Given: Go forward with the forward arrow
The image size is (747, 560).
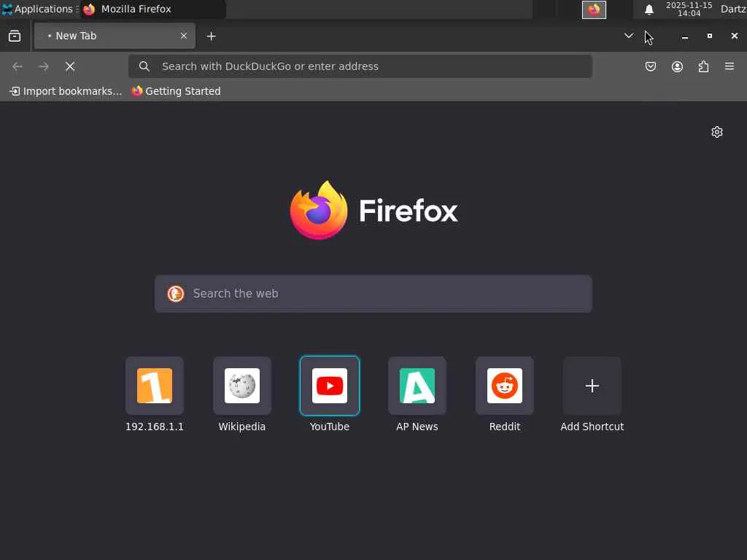Looking at the screenshot, I should [x=43, y=66].
